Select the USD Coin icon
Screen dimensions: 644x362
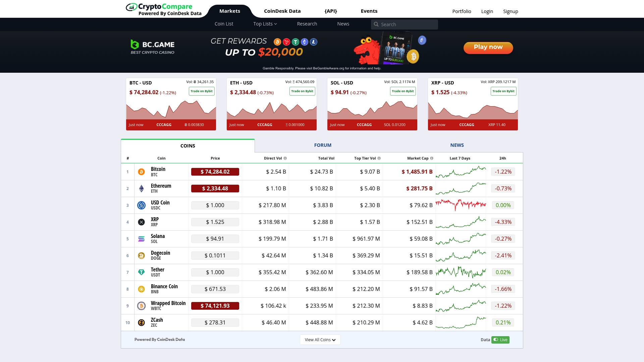tap(142, 205)
